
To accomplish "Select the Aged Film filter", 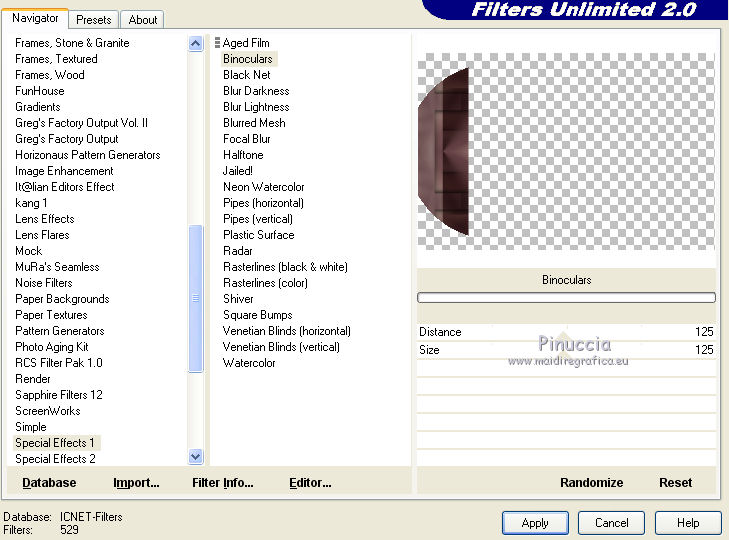I will (x=246, y=43).
